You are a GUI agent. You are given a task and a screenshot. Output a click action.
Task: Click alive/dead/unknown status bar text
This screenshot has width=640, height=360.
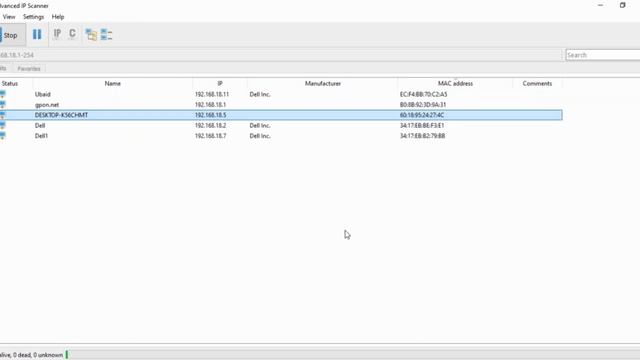[x=31, y=355]
